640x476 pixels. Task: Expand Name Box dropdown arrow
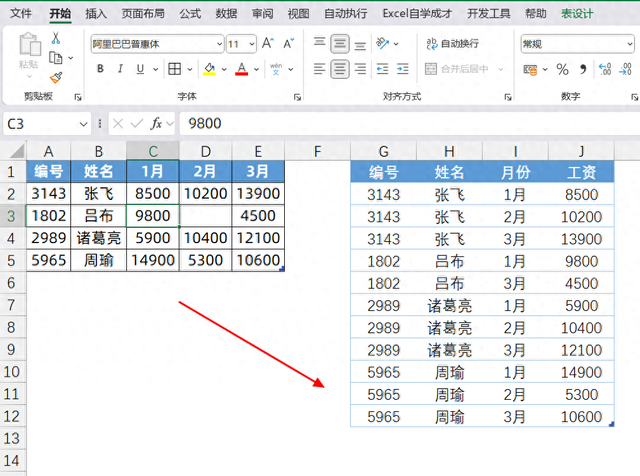(83, 124)
